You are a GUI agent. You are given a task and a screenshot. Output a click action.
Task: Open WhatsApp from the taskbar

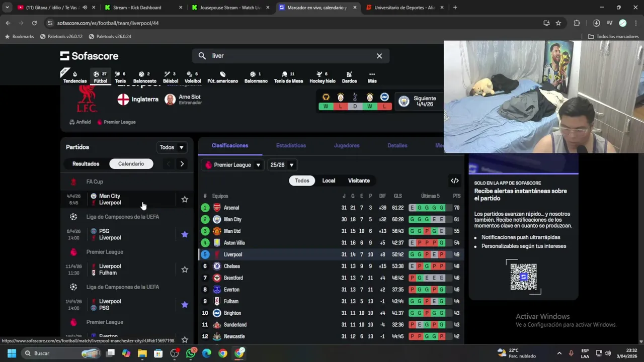pos(191,353)
